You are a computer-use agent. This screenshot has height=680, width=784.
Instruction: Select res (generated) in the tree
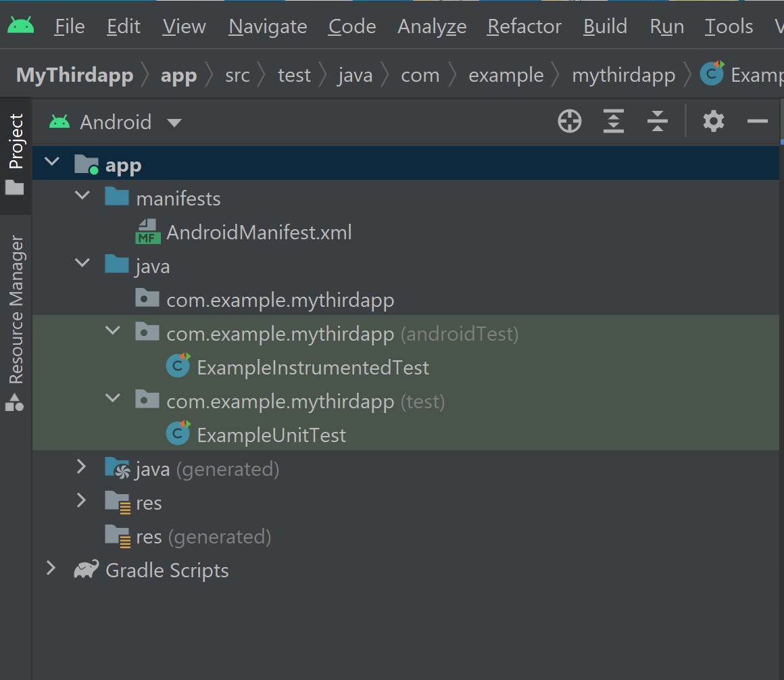pyautogui.click(x=203, y=537)
